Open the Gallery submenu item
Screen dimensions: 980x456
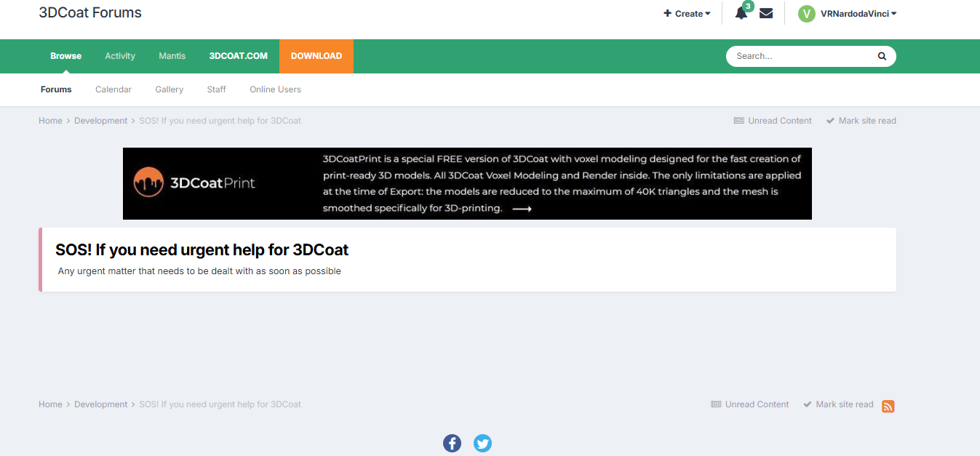click(x=169, y=89)
